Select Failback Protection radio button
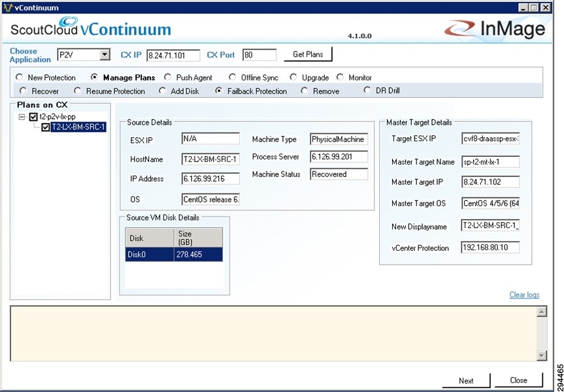Screen dimensions: 564x392 218,91
